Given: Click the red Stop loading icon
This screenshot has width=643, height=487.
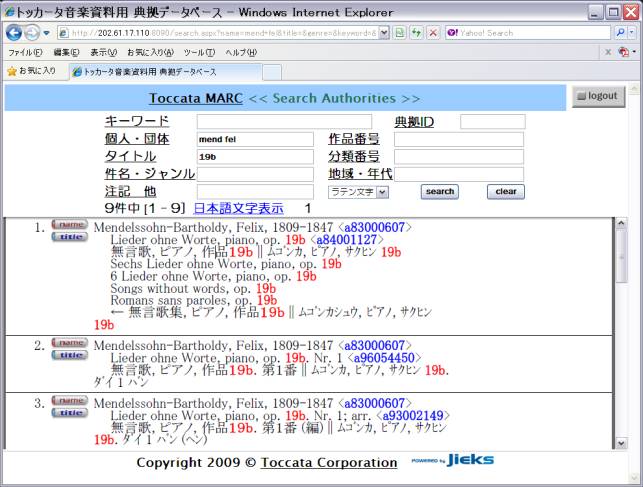Looking at the screenshot, I should coord(433,33).
